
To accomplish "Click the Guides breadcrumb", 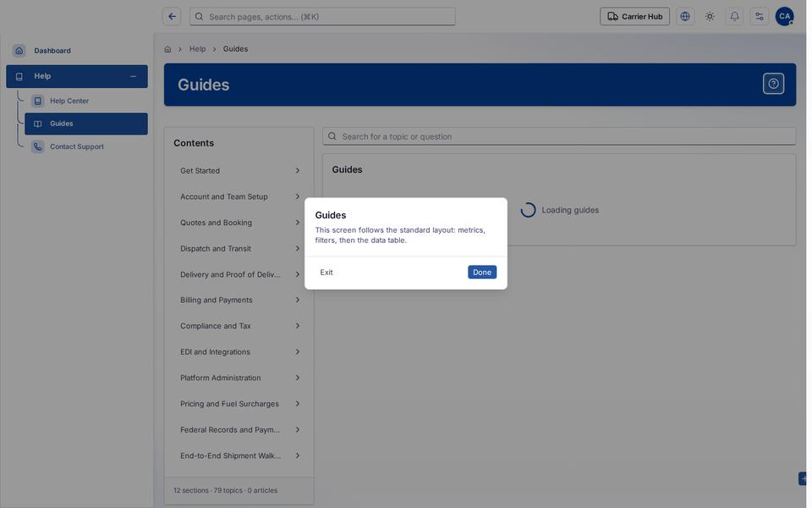I will coord(235,49).
